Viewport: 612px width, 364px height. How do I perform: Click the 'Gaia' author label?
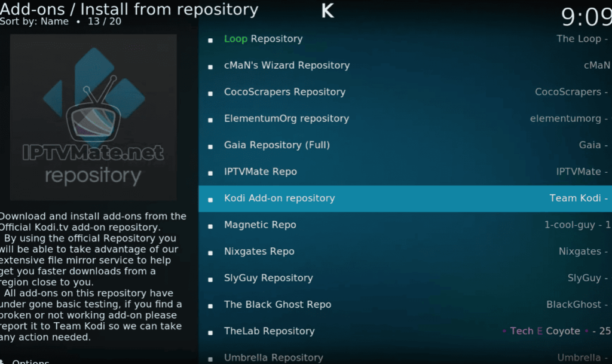pyautogui.click(x=590, y=145)
